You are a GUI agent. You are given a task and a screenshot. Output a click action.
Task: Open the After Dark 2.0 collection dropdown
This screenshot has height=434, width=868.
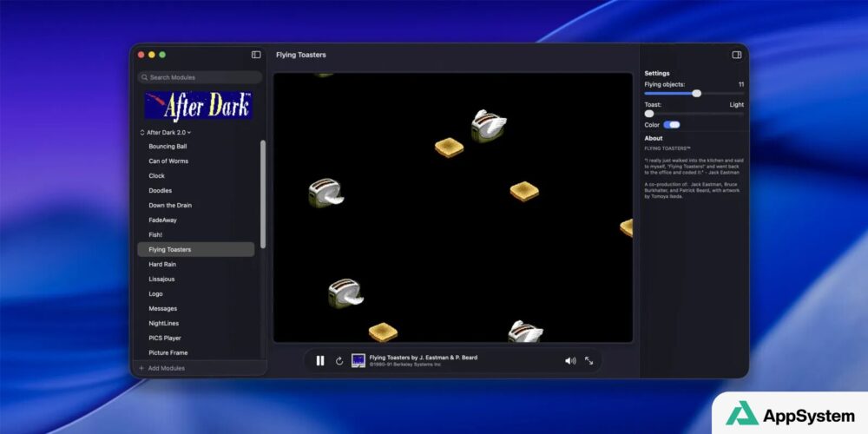166,133
